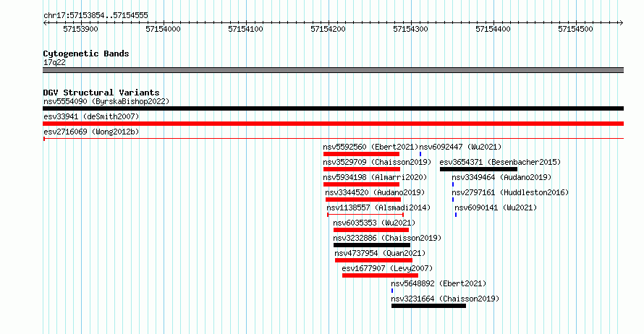Select the black bar under nsv3232886
Screen dimensions: 644x334
pyautogui.click(x=372, y=245)
